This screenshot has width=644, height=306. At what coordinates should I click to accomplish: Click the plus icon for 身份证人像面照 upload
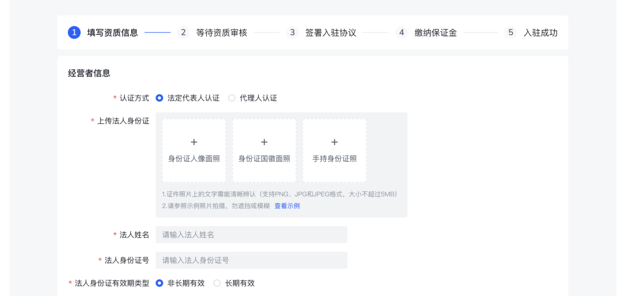pyautogui.click(x=194, y=142)
